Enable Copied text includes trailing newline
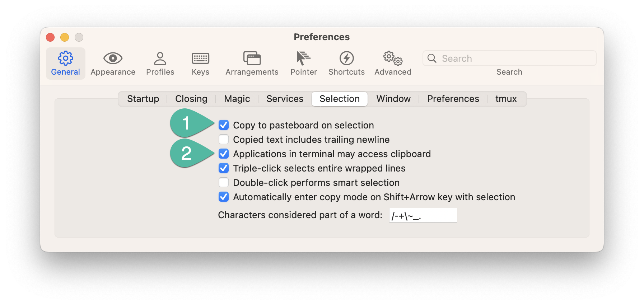644x305 pixels. (224, 139)
